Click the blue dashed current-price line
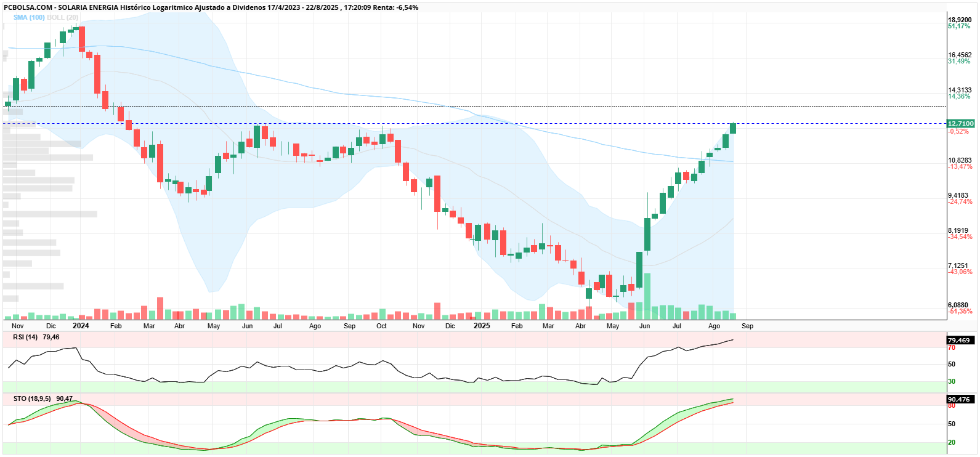 point(474,124)
